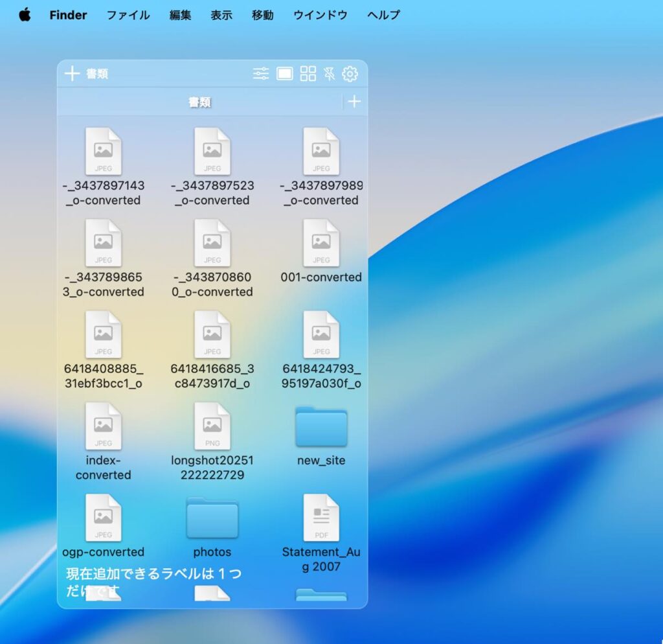Select the longshot20251222222729 PNG file
This screenshot has height=644, width=663.
point(212,427)
